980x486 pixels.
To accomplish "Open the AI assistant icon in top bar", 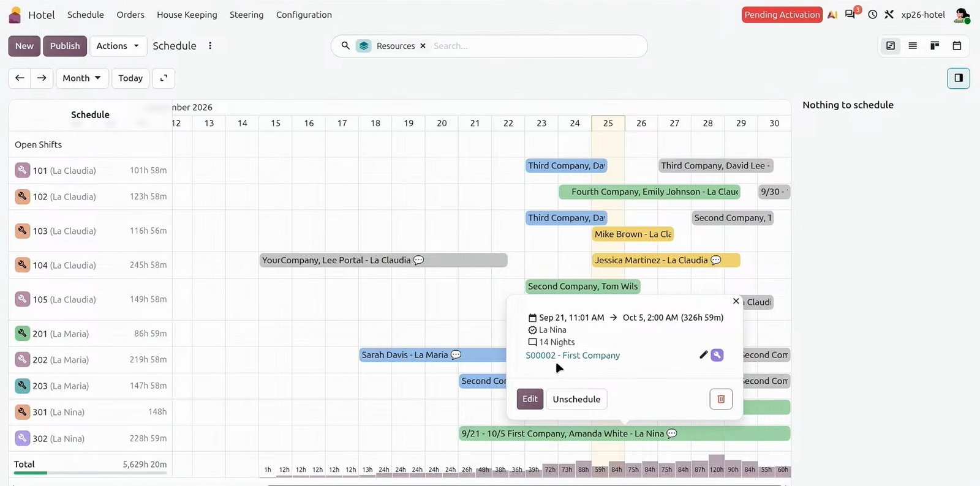I will click(832, 15).
